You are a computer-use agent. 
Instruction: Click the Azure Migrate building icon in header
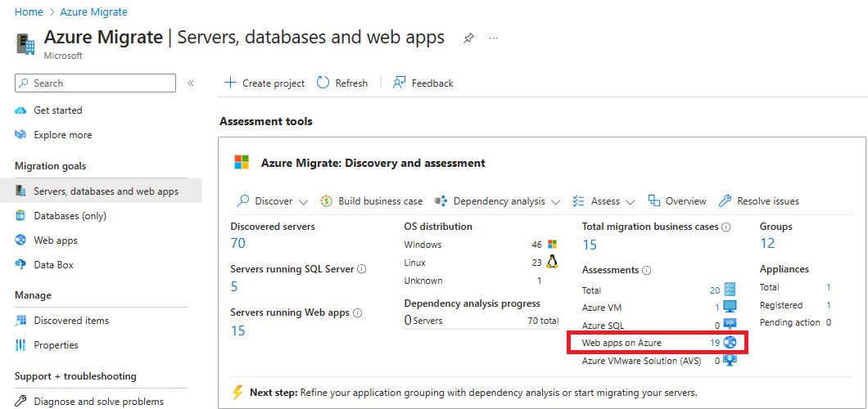click(x=25, y=43)
